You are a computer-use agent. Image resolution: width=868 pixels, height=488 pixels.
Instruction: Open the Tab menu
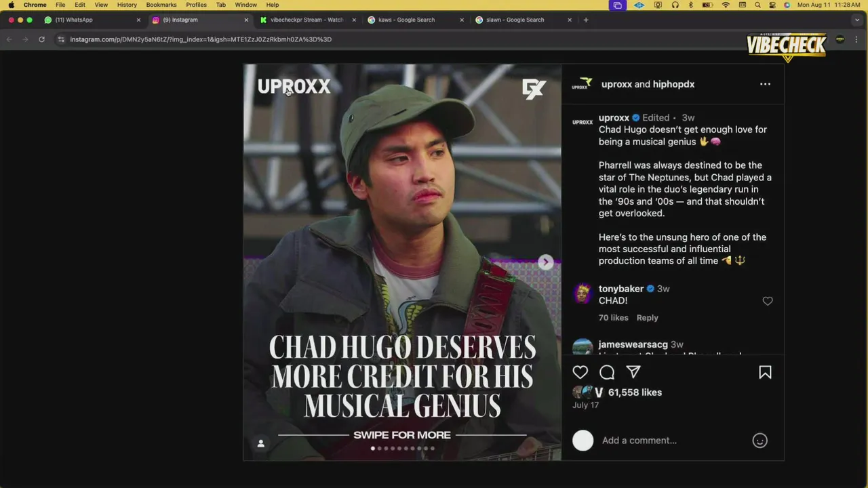coord(221,5)
